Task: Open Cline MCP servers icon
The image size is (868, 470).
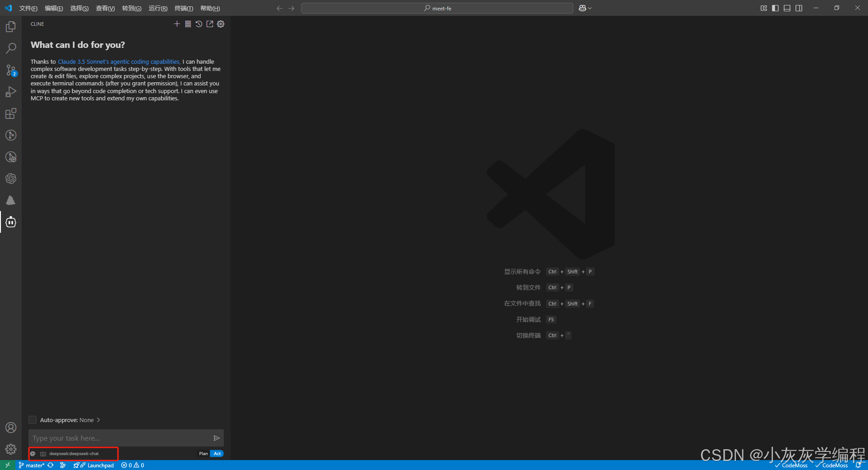Action: click(x=188, y=24)
